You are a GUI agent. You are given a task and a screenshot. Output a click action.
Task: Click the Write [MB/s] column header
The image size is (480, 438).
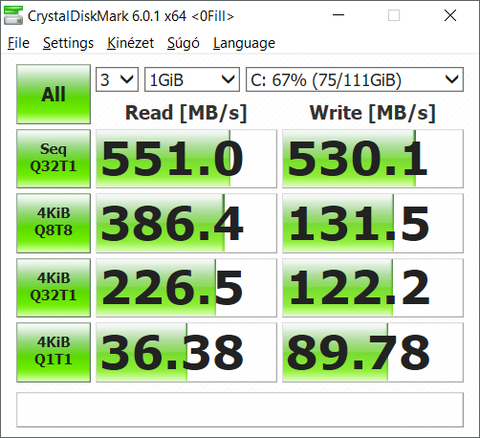click(x=373, y=113)
